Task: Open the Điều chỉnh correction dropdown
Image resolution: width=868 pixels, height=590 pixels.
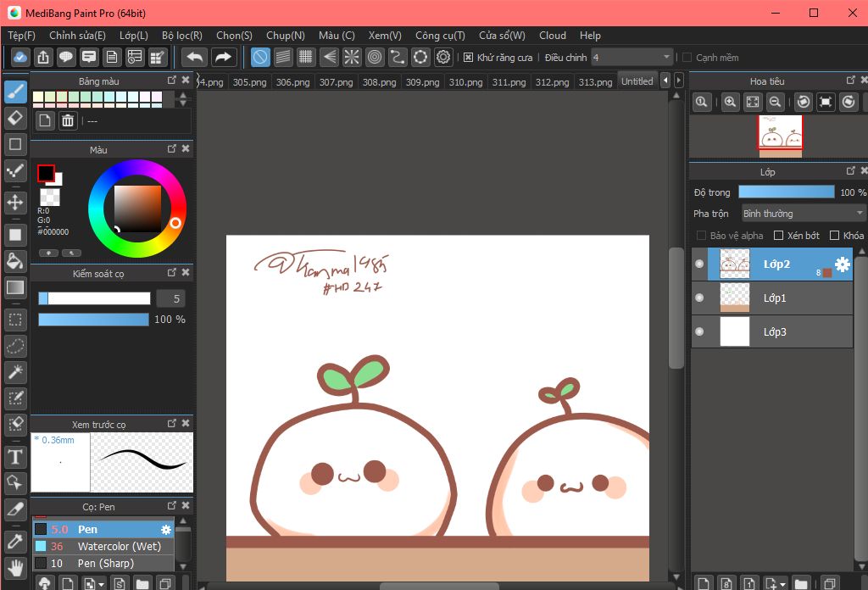Action: [632, 58]
